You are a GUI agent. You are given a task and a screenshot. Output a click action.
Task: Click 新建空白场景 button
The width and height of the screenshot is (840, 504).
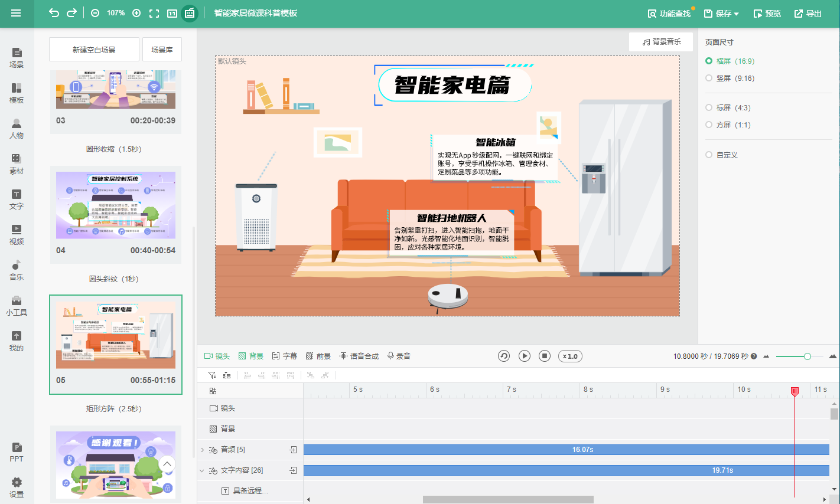[94, 50]
